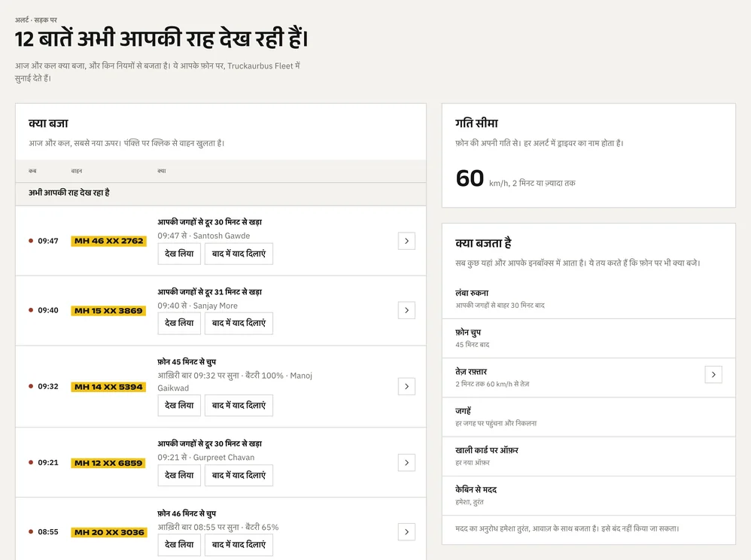Open the MH 15 XX 3869 alert row arrow
This screenshot has height=560, width=751.
(x=406, y=310)
